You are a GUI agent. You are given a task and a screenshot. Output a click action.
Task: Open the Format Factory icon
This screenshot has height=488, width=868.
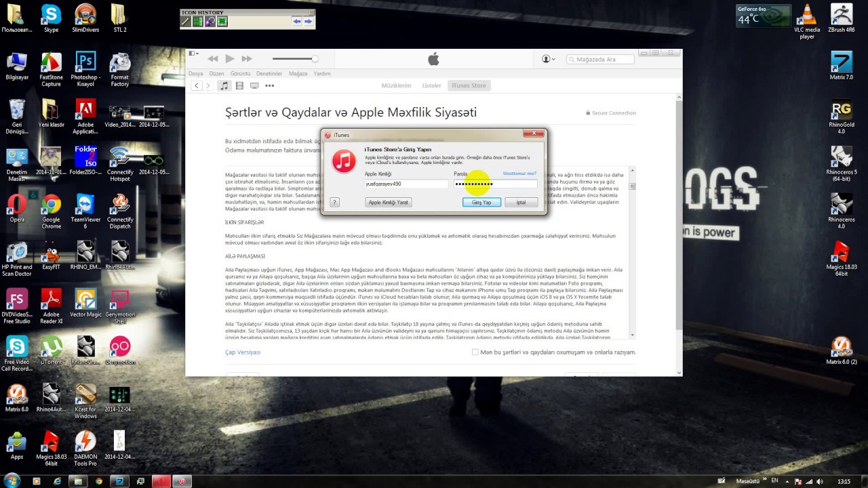point(119,69)
